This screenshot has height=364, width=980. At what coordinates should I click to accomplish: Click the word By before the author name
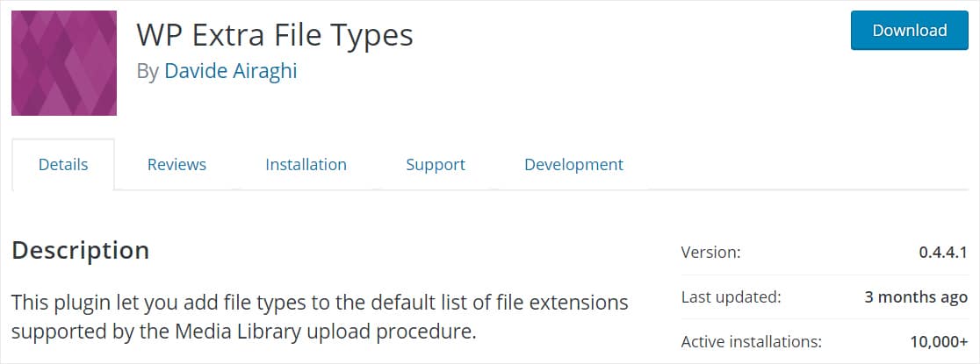(x=148, y=72)
